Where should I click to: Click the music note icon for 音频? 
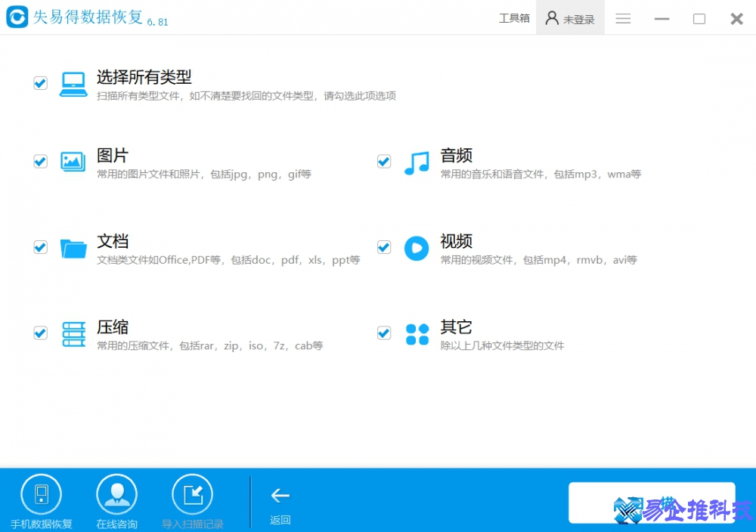pos(417,161)
